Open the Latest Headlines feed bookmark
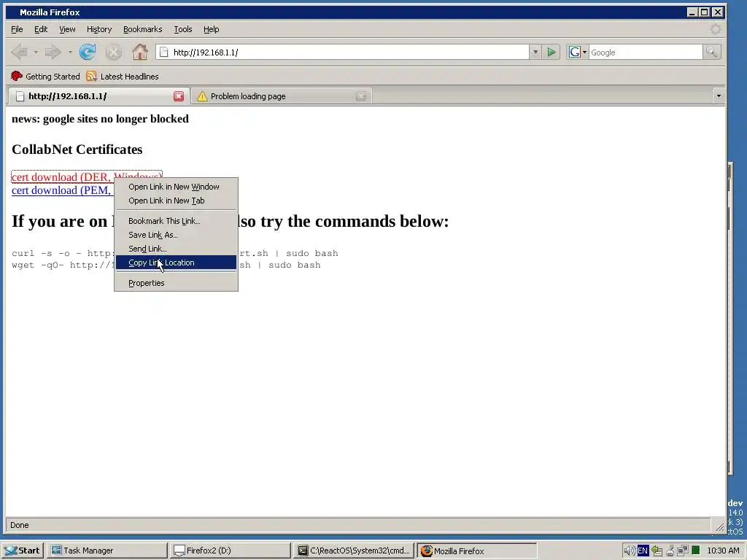This screenshot has width=747, height=560. pos(123,76)
